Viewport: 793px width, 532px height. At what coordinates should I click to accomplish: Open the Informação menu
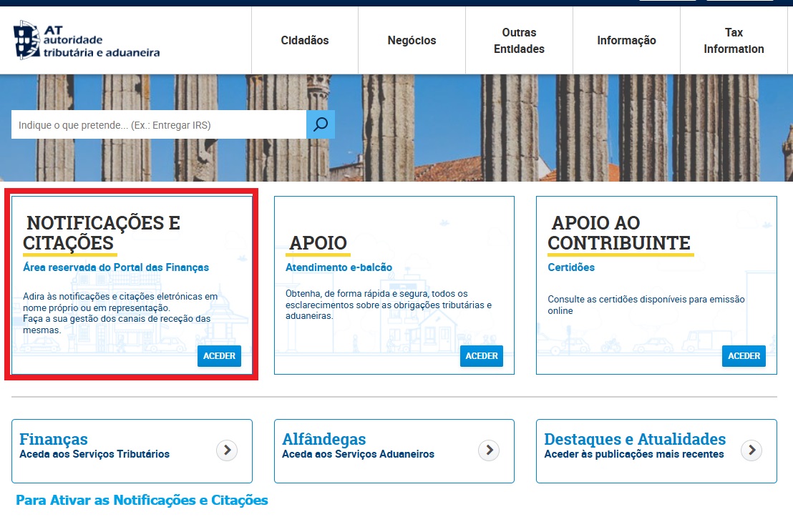tap(627, 41)
